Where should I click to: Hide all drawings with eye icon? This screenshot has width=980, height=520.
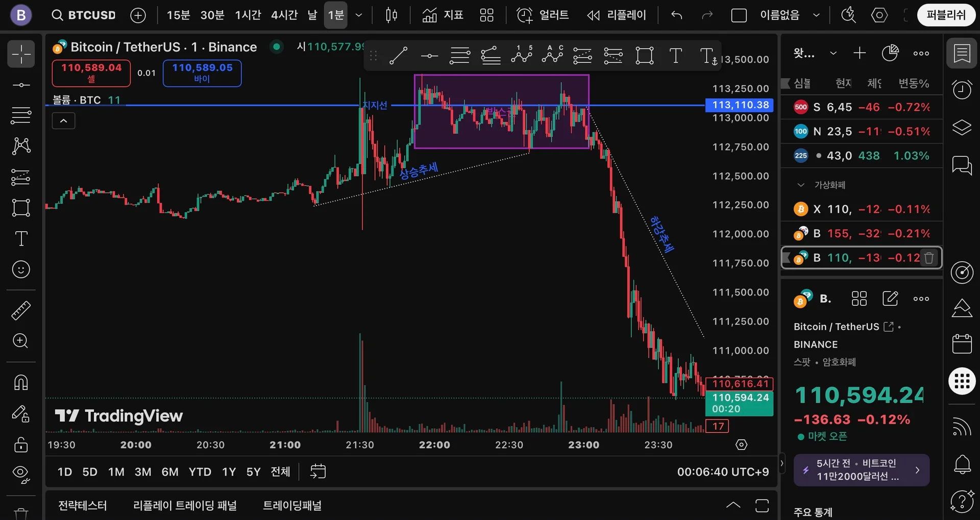click(x=21, y=475)
